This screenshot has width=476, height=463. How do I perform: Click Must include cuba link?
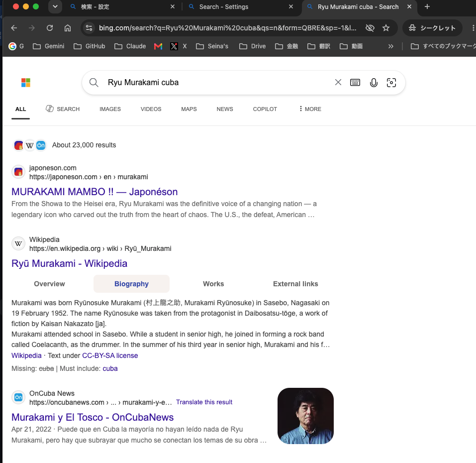(110, 368)
